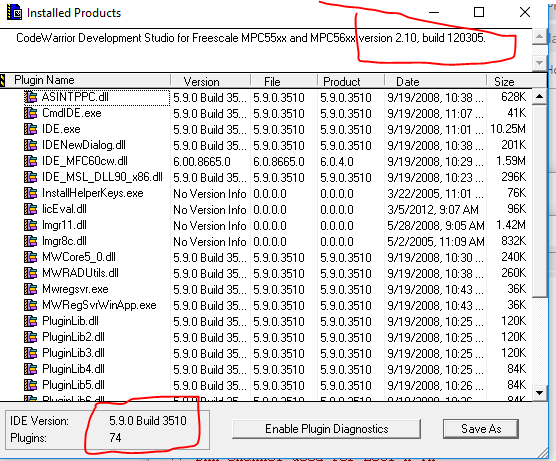Click the PluginLib.dll plugin icon

(30, 321)
